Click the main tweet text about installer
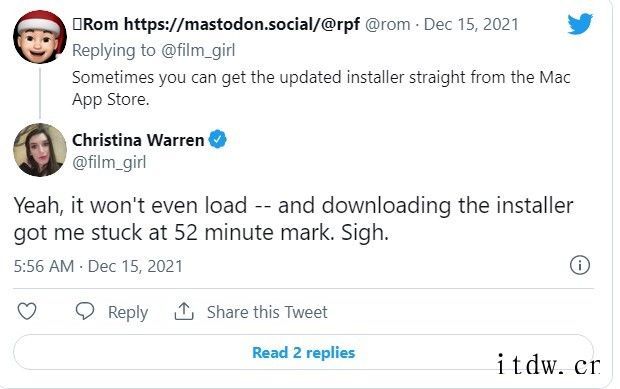Screen dimensions: 620x389 click(293, 219)
